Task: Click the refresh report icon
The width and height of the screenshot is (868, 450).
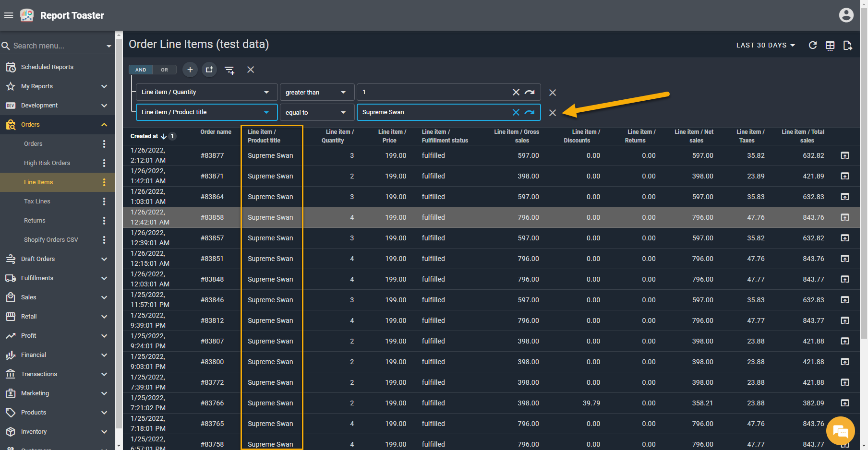Action: pos(812,45)
